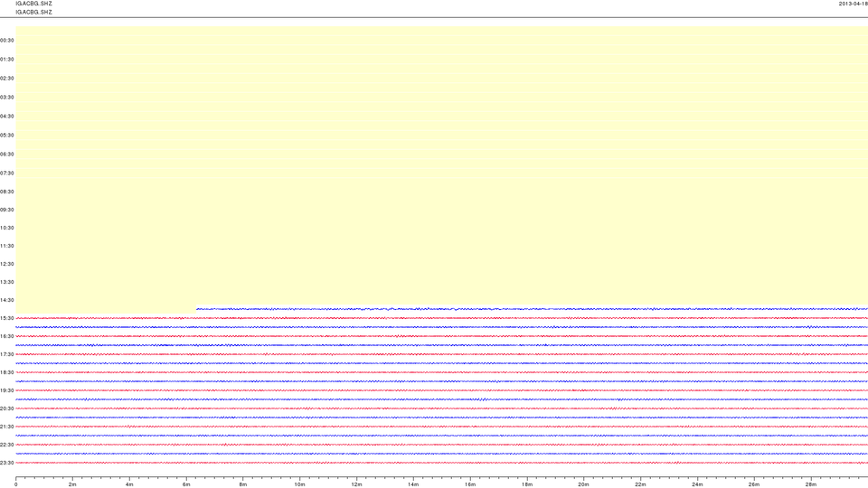The width and height of the screenshot is (868, 488).
Task: Click the 08:30 time label
Action: pos(7,192)
